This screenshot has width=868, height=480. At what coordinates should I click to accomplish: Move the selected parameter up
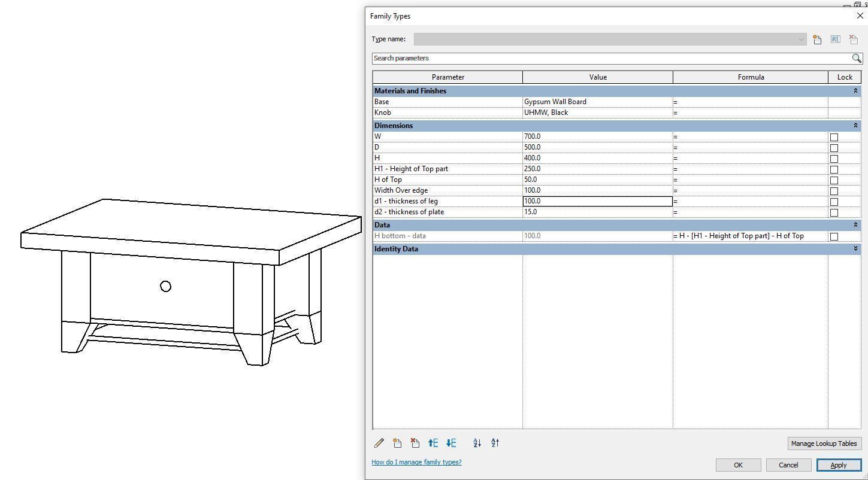click(x=433, y=443)
